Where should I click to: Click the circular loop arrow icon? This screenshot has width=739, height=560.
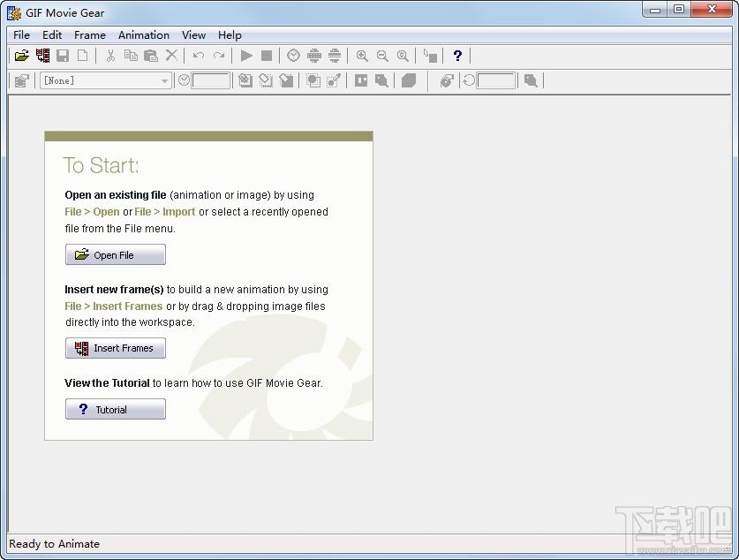[x=469, y=80]
